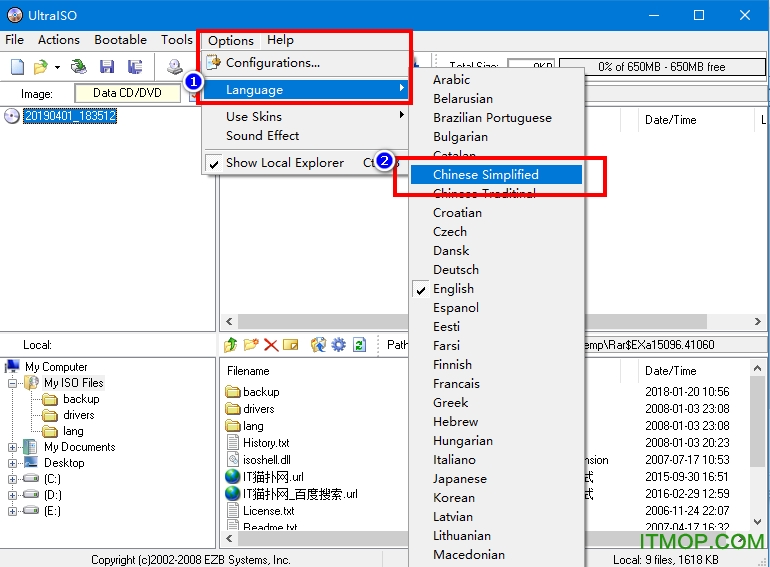The height and width of the screenshot is (567, 770).
Task: Open the Actions menu
Action: [58, 40]
